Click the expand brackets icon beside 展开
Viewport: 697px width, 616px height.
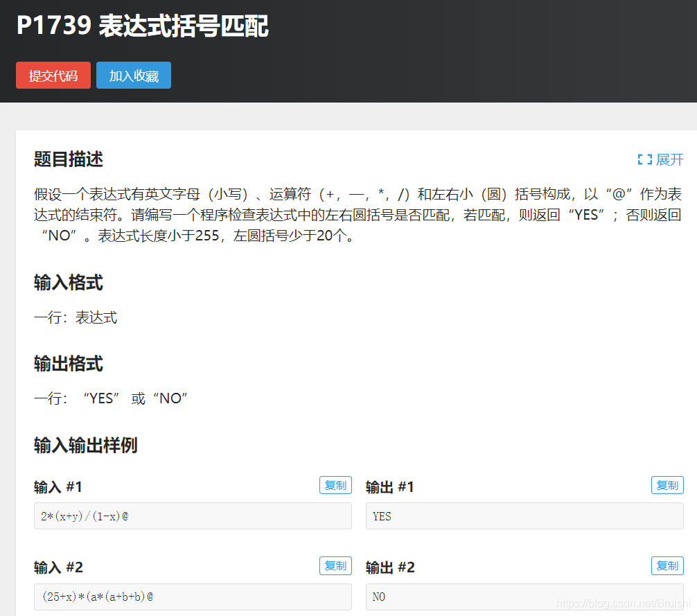644,159
